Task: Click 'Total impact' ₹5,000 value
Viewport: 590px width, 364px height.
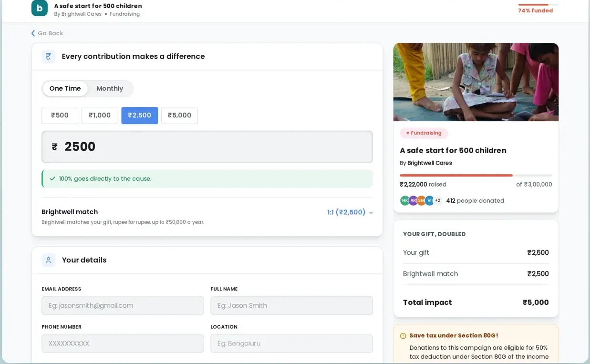Action: [536, 302]
